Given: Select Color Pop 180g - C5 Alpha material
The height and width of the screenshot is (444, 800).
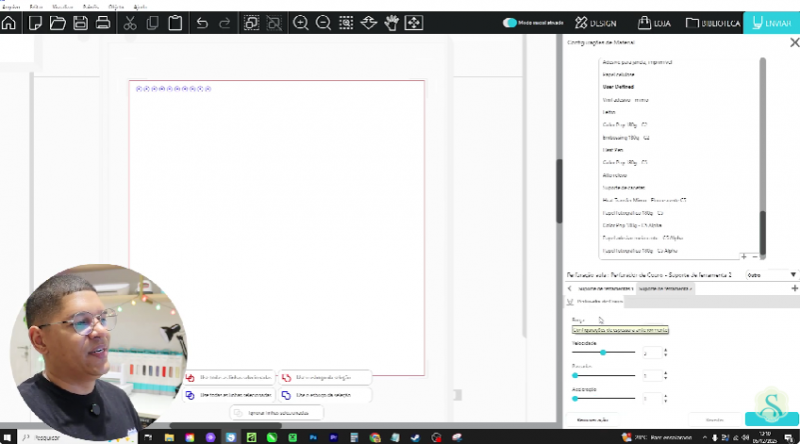Looking at the screenshot, I should 632,225.
